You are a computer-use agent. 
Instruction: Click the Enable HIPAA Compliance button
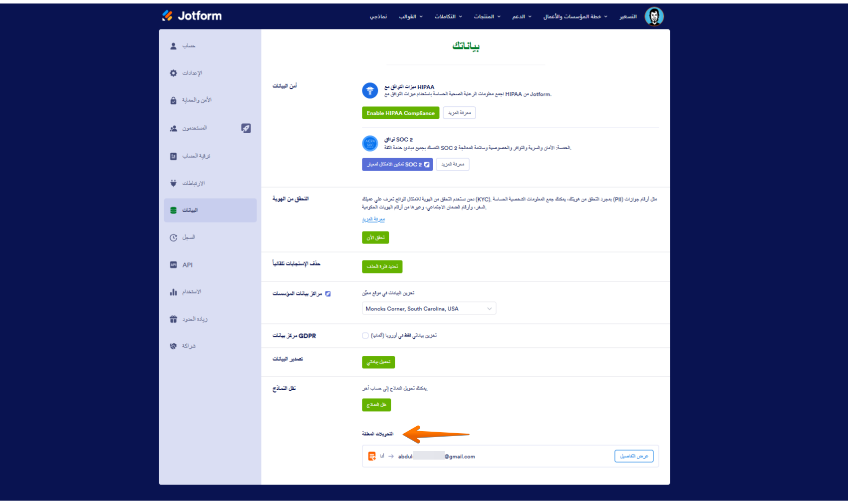400,113
